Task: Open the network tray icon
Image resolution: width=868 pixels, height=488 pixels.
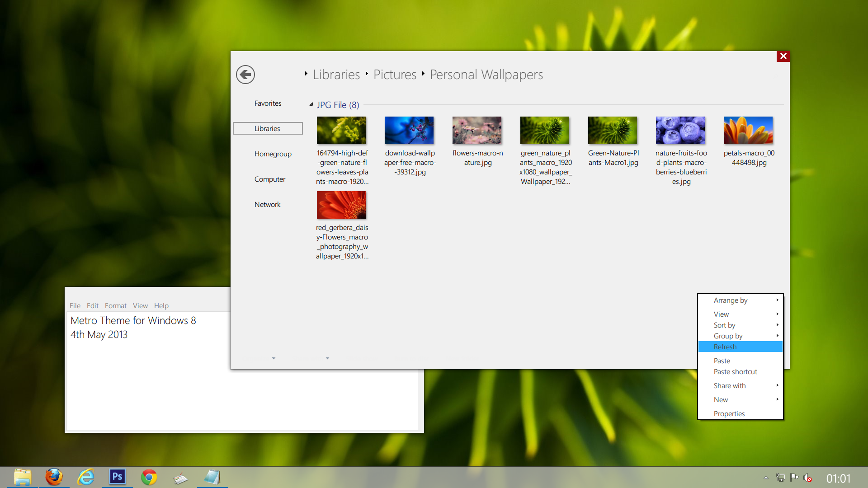Action: [x=780, y=478]
